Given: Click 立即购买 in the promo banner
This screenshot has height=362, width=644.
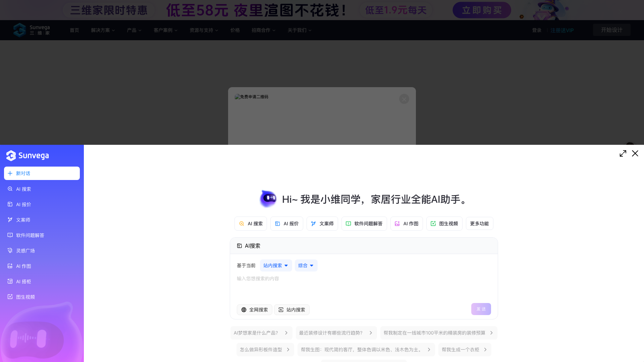Looking at the screenshot, I should pyautogui.click(x=482, y=10).
